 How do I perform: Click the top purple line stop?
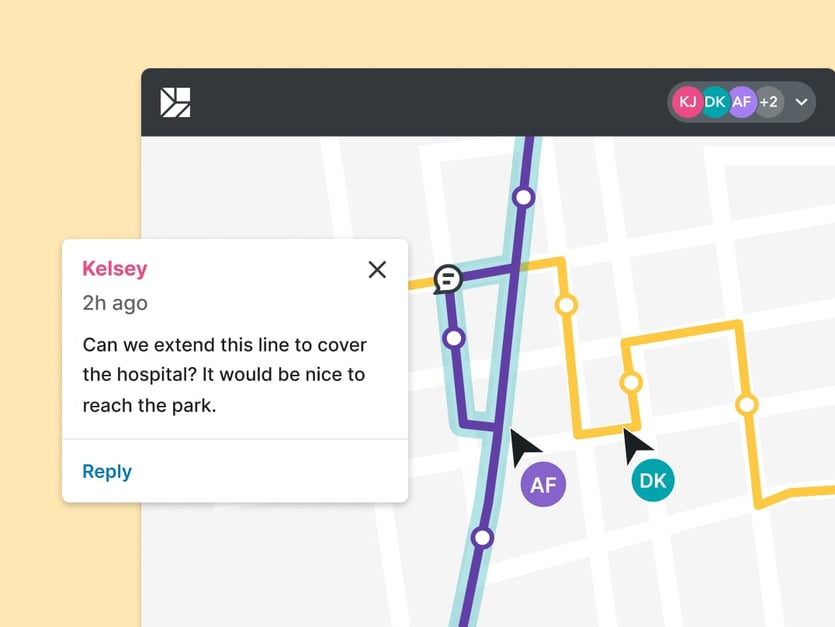coord(522,197)
